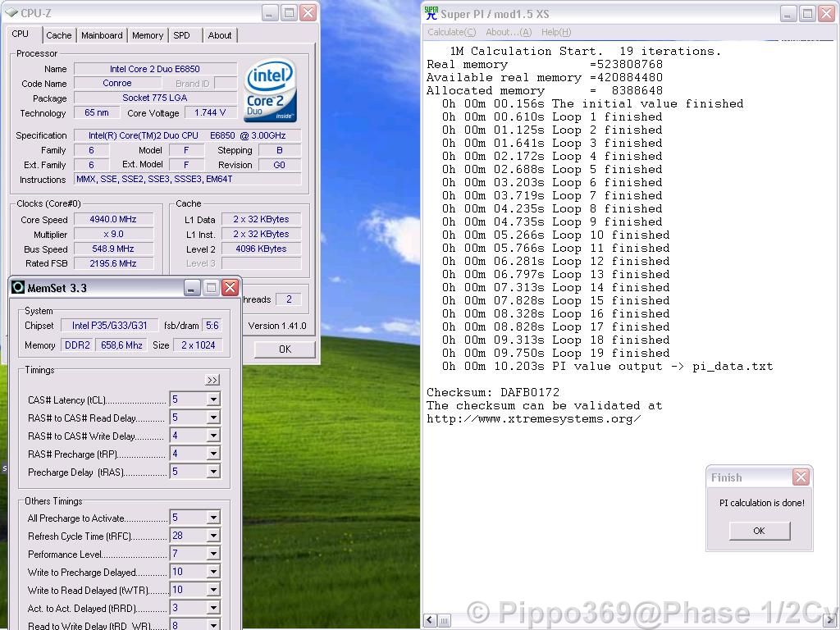Click the Super PI title bar icon
This screenshot has height=630, width=840.
pos(431,13)
